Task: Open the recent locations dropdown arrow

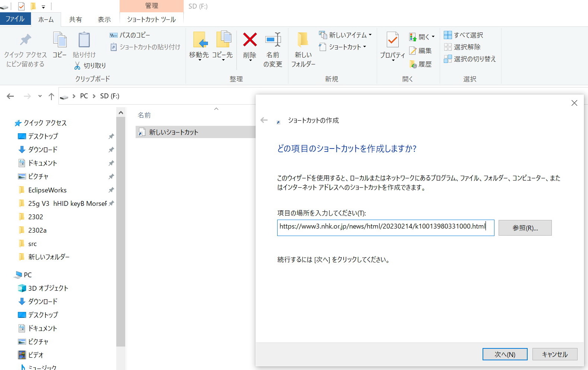Action: click(40, 96)
